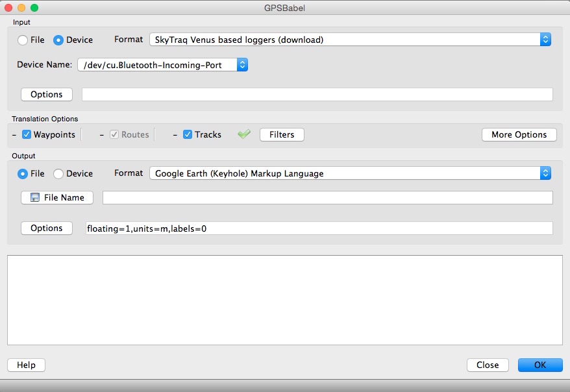Expand the Device Name port dropdown
The height and width of the screenshot is (392, 570).
point(162,65)
